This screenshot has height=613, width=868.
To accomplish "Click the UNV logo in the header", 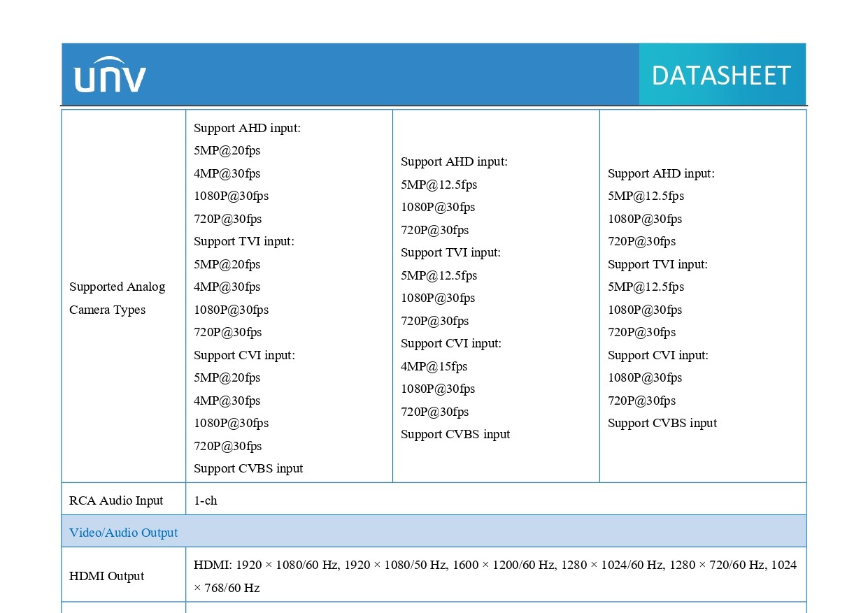I will tap(110, 75).
